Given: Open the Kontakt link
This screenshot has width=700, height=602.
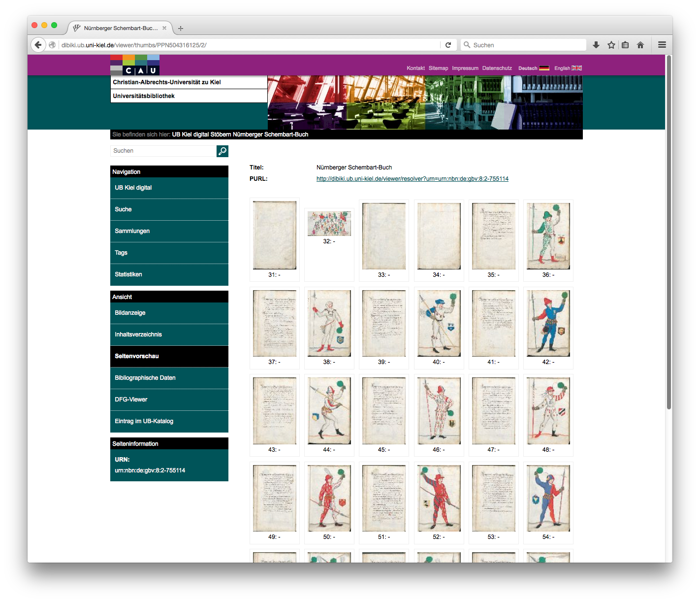Looking at the screenshot, I should [415, 68].
